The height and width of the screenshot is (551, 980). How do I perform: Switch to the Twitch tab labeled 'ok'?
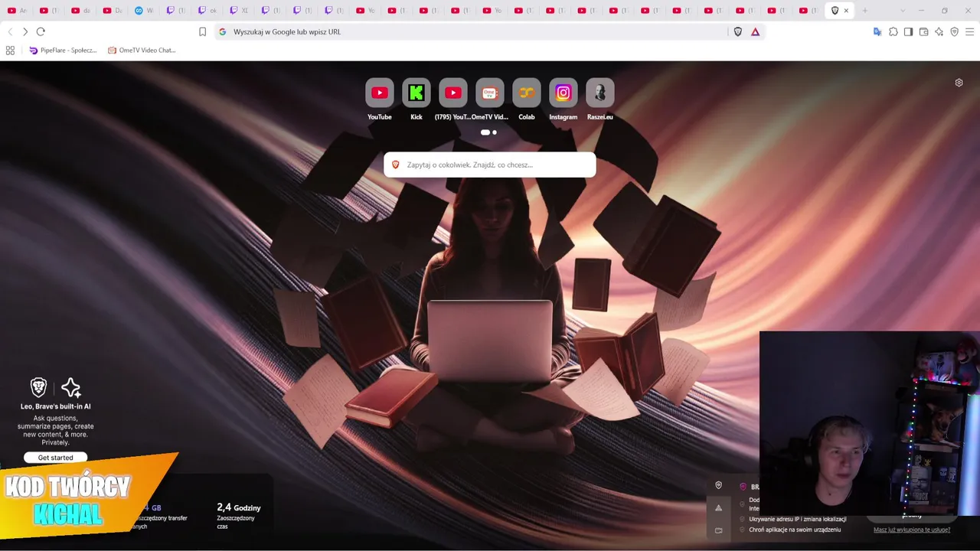(207, 11)
